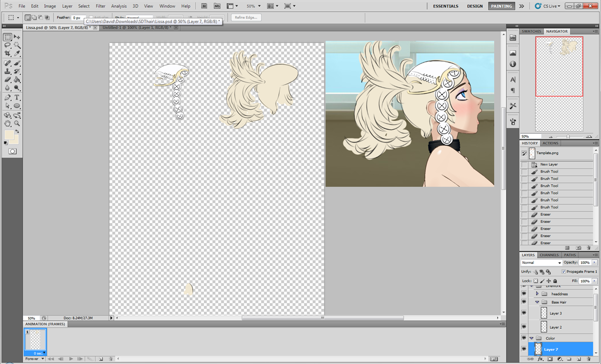Switch to the Design workspace
601x364 pixels.
475,6
